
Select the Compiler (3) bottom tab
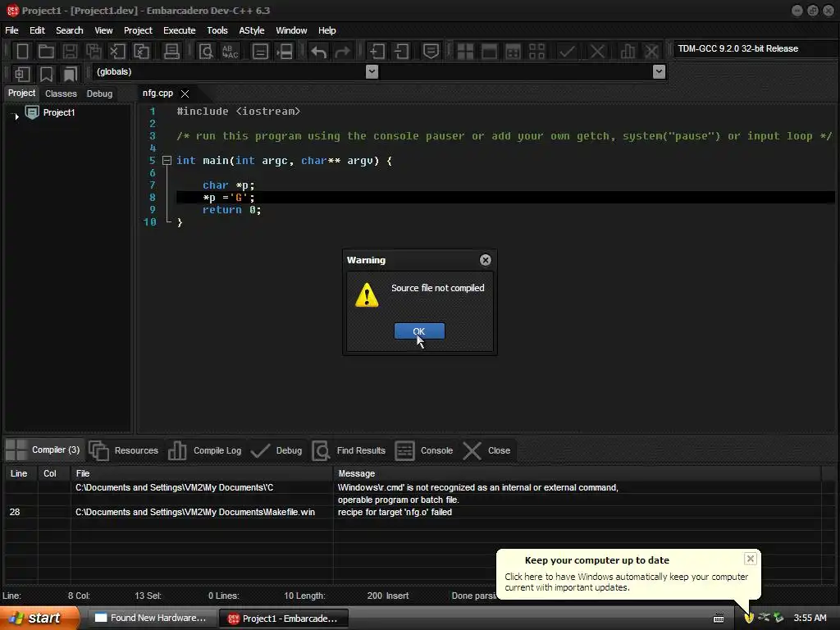pyautogui.click(x=43, y=450)
